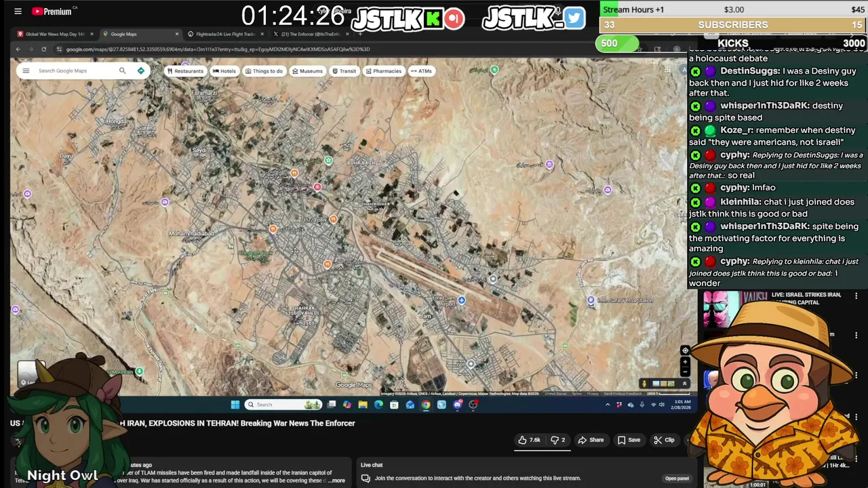Click the Windows Start button in taskbar
The height and width of the screenshot is (488, 868).
[x=235, y=405]
